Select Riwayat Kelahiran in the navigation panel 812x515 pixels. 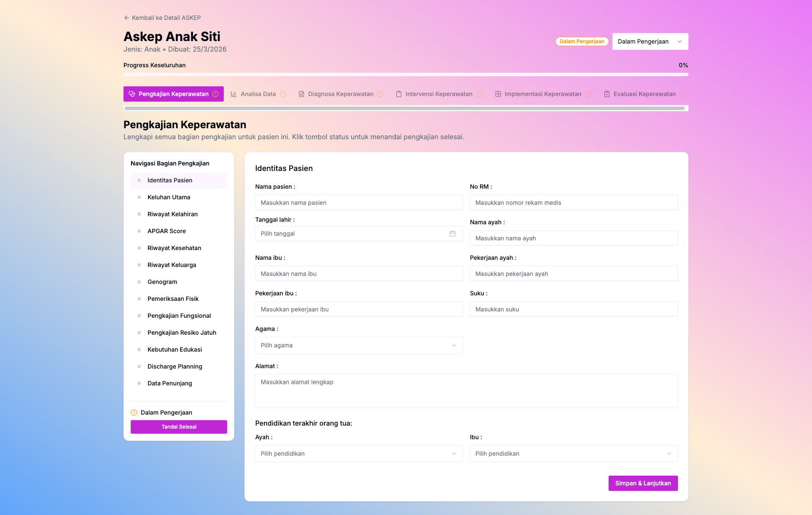172,214
